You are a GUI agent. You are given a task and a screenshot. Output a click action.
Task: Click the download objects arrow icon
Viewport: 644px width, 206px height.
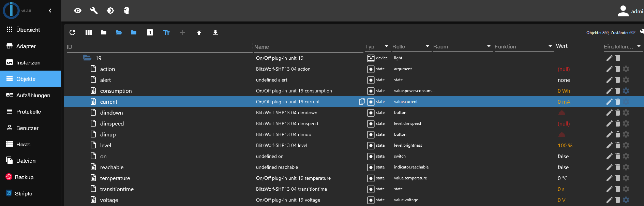click(x=215, y=32)
